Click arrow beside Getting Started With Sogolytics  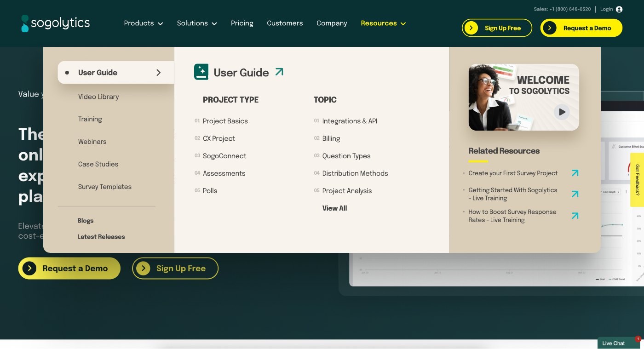click(575, 194)
